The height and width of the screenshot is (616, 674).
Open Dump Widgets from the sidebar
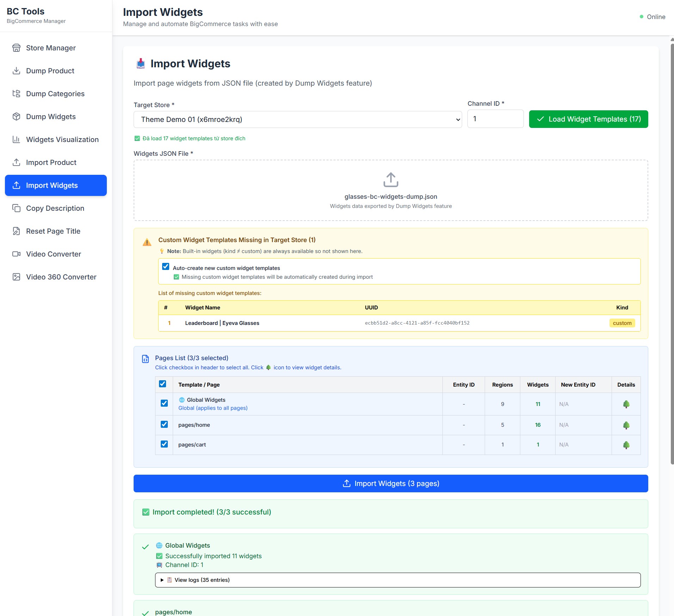coord(51,117)
